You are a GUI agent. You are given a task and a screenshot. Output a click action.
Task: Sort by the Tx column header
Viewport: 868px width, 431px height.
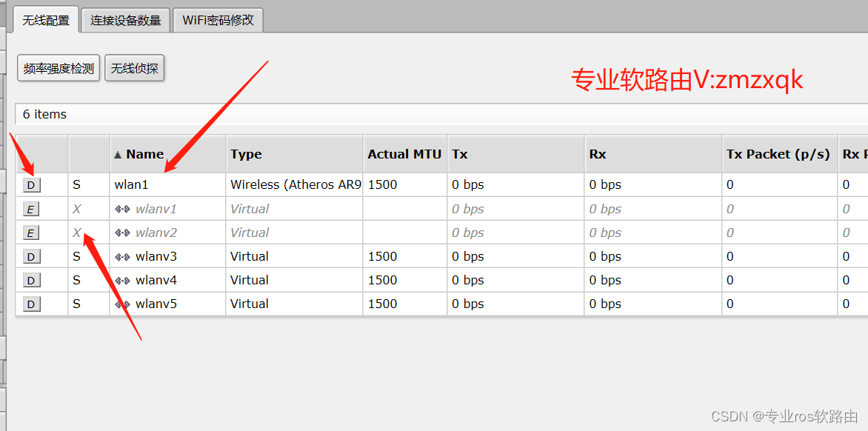click(x=515, y=154)
